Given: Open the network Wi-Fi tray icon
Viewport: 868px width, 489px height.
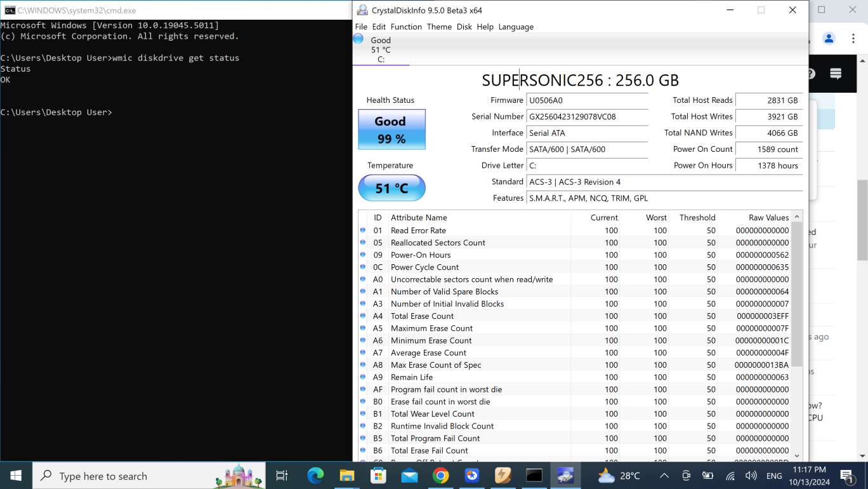Looking at the screenshot, I should click(x=730, y=476).
